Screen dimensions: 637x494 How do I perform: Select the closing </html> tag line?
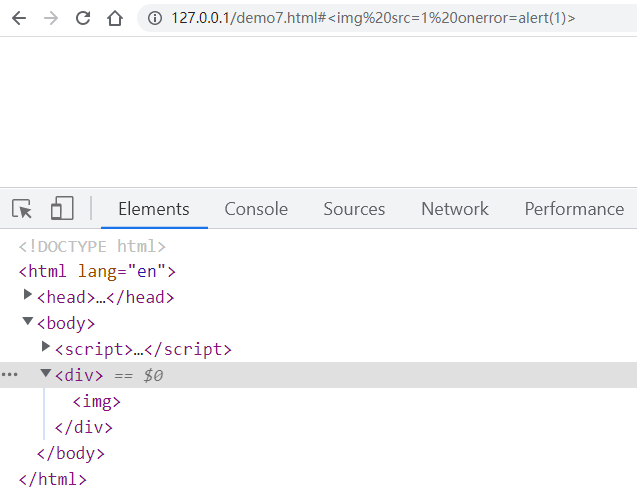[x=53, y=479]
